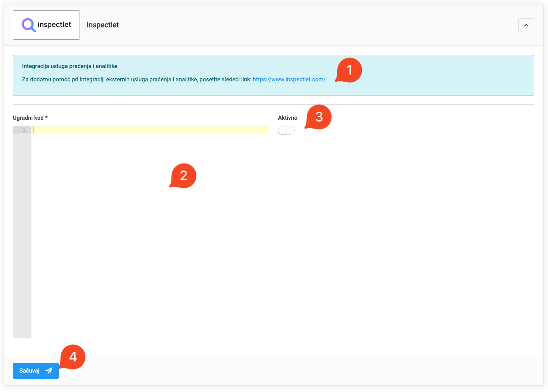The image size is (548, 392).
Task: Click the Aktivno label
Action: pyautogui.click(x=288, y=118)
